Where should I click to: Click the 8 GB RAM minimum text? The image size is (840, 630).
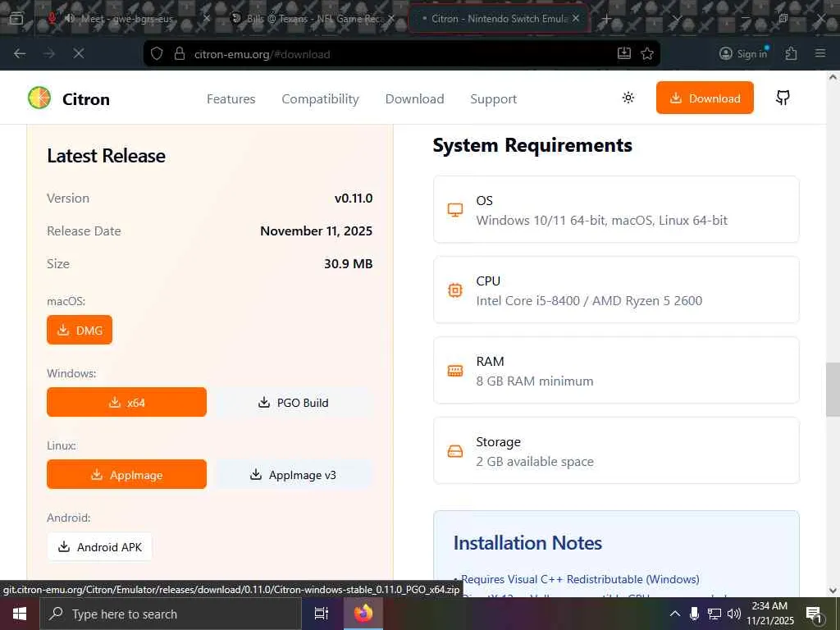pos(535,381)
